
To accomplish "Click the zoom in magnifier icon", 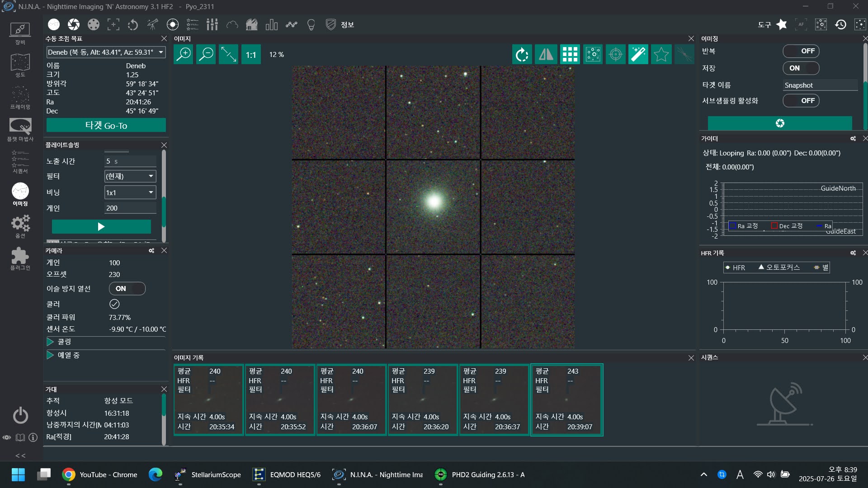I will coord(184,55).
